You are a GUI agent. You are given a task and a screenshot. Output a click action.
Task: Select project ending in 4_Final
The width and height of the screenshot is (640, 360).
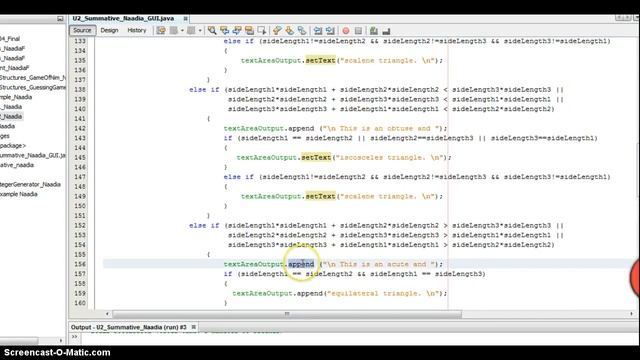[x=10, y=38]
